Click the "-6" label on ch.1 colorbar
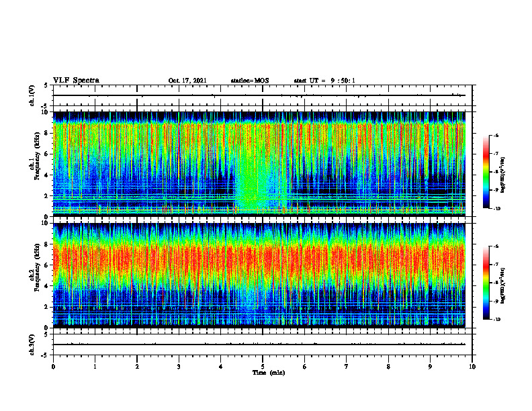This screenshot has width=532, height=411. pyautogui.click(x=496, y=135)
